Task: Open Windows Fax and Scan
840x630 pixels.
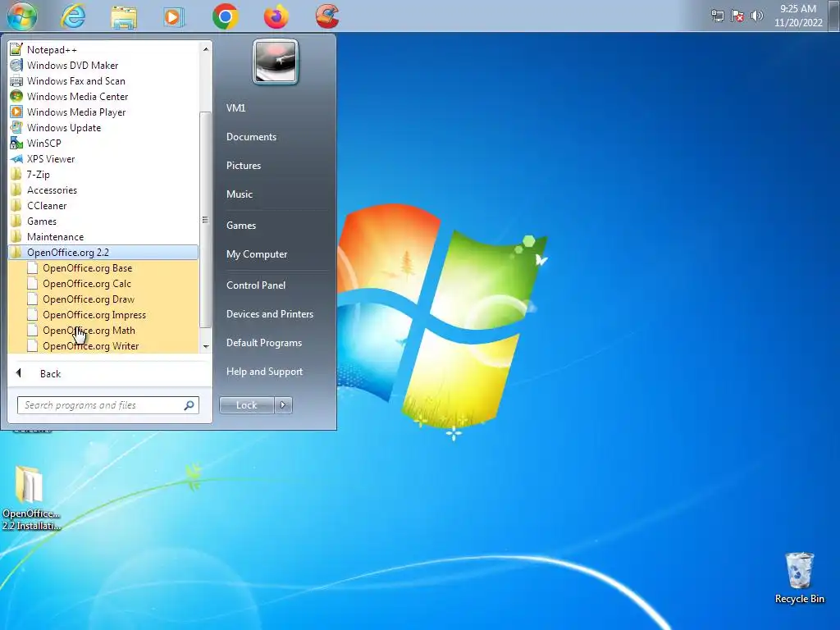Action: (103, 81)
